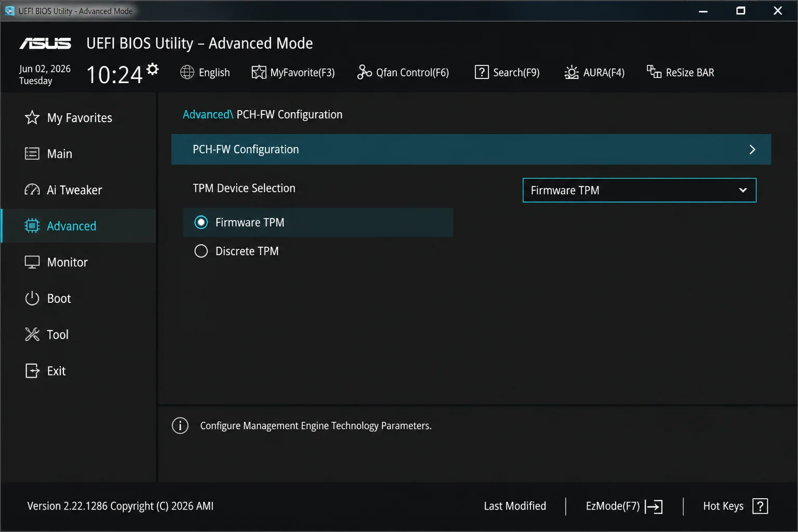Click the Search question-mark icon
798x532 pixels.
pyautogui.click(x=482, y=72)
